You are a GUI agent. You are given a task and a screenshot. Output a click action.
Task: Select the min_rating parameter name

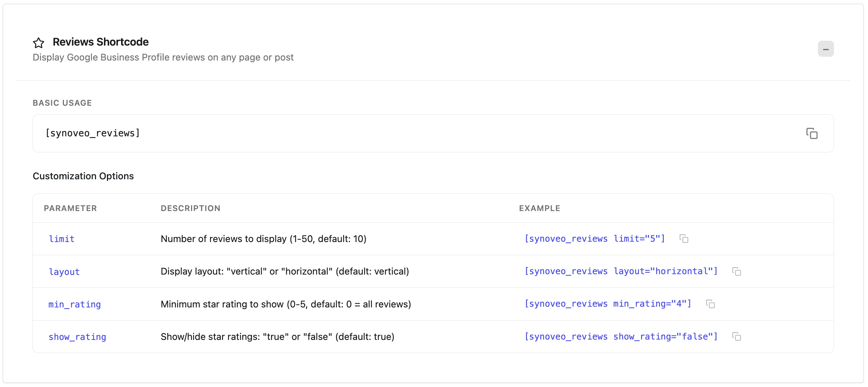(75, 304)
